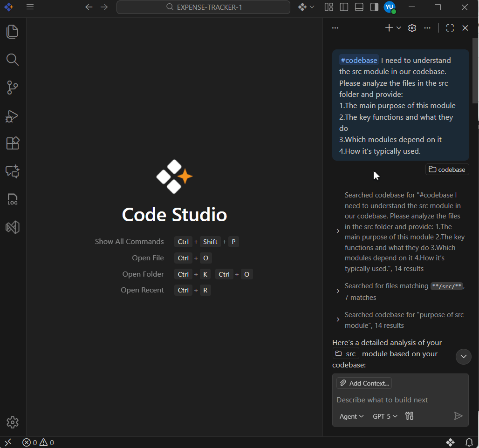
Task: Open the src folder chip in response
Action: pos(345,353)
